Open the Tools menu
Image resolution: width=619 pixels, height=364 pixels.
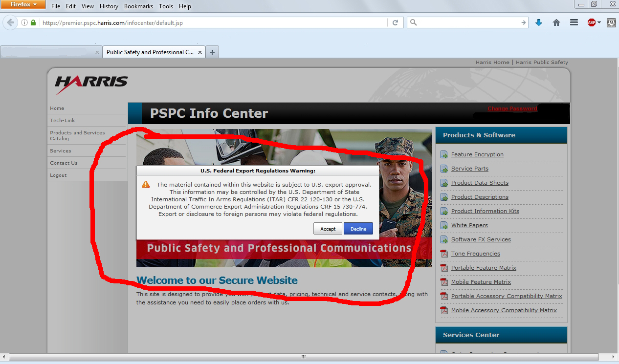coord(166,6)
